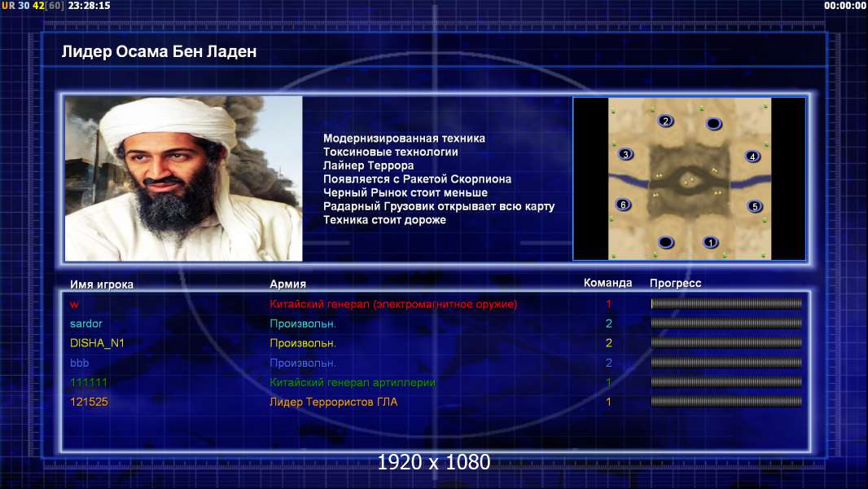The width and height of the screenshot is (868, 489).
Task: Click team number for 111111
Action: pyautogui.click(x=608, y=382)
